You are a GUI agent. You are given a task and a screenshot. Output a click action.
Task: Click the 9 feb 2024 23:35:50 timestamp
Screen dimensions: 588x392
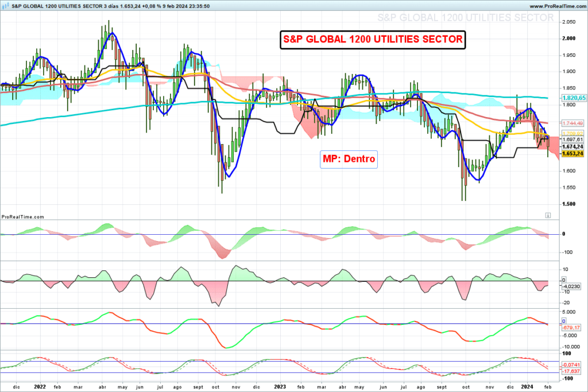pos(186,6)
